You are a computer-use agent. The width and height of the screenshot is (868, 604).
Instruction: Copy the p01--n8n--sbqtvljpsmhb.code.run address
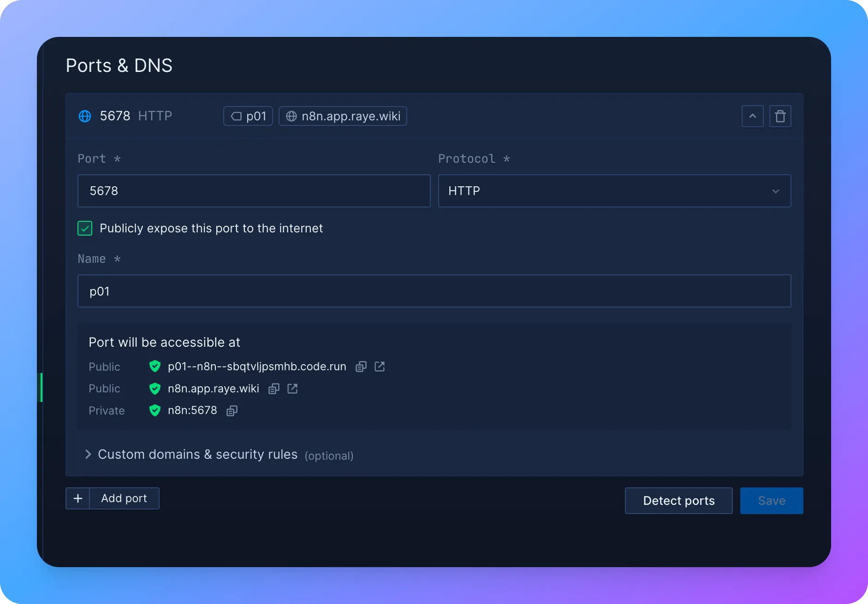tap(361, 367)
